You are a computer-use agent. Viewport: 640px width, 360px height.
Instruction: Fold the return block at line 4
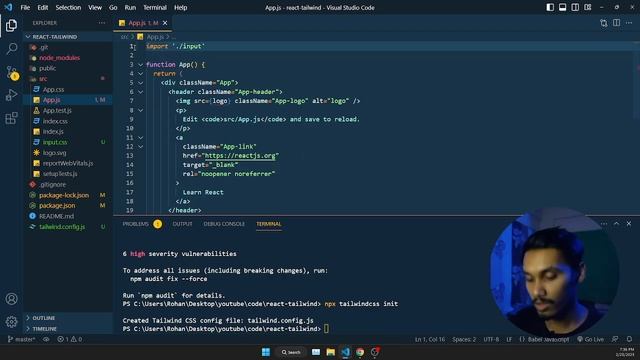pyautogui.click(x=140, y=74)
